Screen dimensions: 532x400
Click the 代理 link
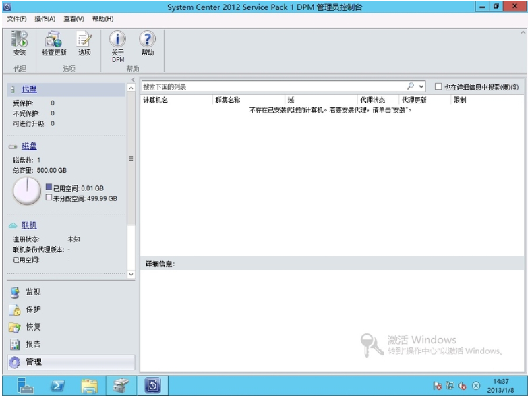click(29, 89)
